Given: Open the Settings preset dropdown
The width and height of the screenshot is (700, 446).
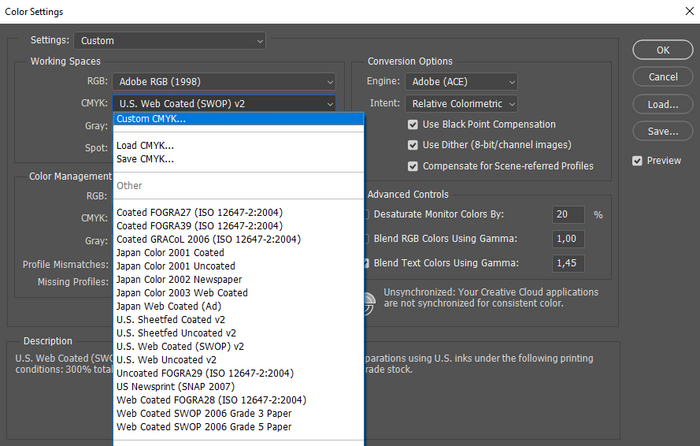Looking at the screenshot, I should click(171, 41).
